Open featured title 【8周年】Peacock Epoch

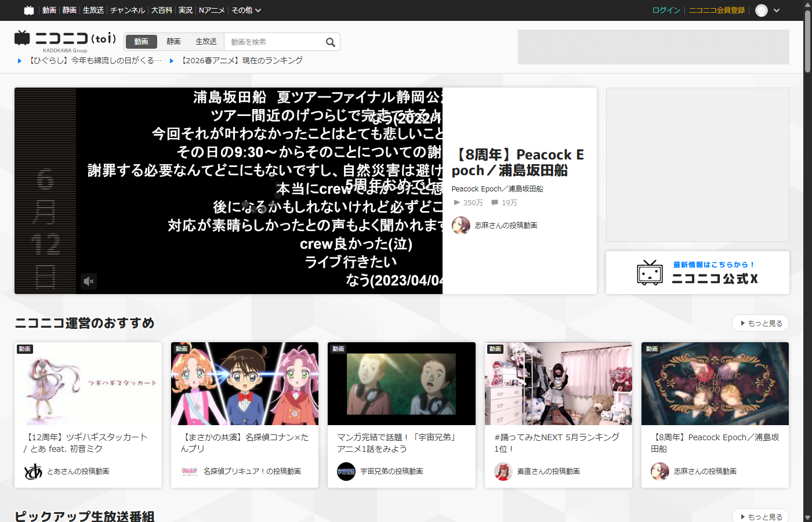(x=517, y=162)
